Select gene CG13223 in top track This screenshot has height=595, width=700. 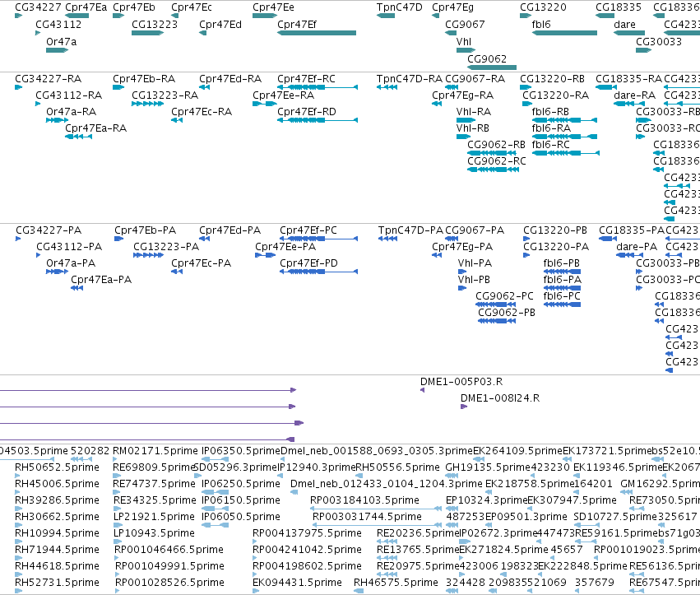pyautogui.click(x=148, y=33)
